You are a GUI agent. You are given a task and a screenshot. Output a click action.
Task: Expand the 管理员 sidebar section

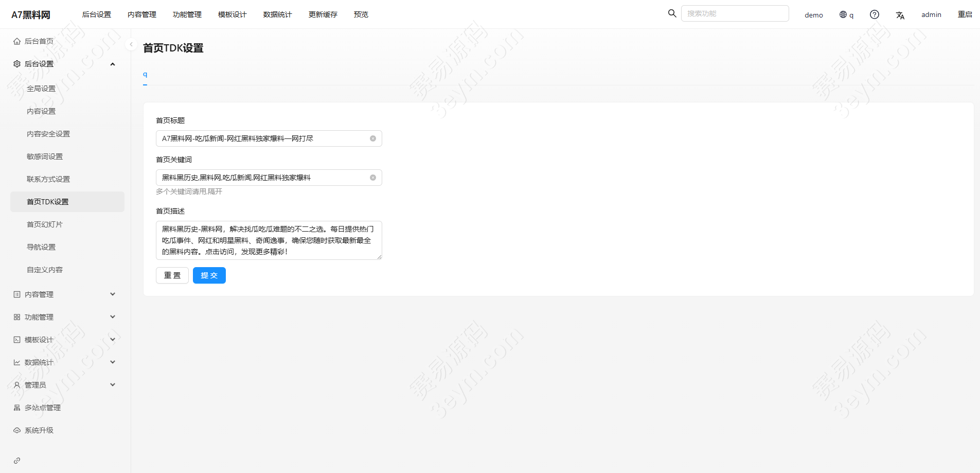(x=113, y=385)
